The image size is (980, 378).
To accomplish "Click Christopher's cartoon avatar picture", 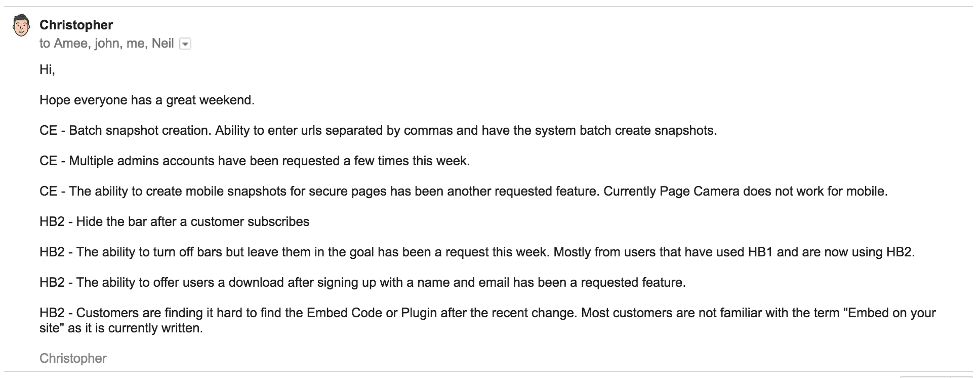I will tap(21, 25).
